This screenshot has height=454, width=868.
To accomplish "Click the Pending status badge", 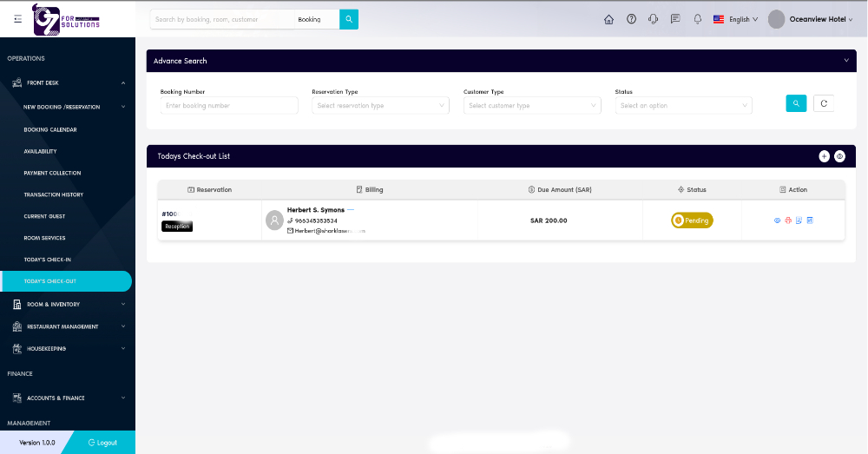I will point(692,220).
